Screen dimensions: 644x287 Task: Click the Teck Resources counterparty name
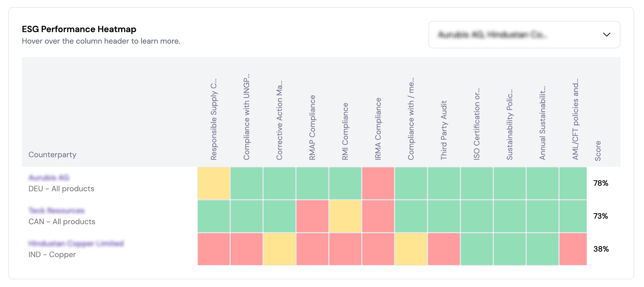(57, 210)
